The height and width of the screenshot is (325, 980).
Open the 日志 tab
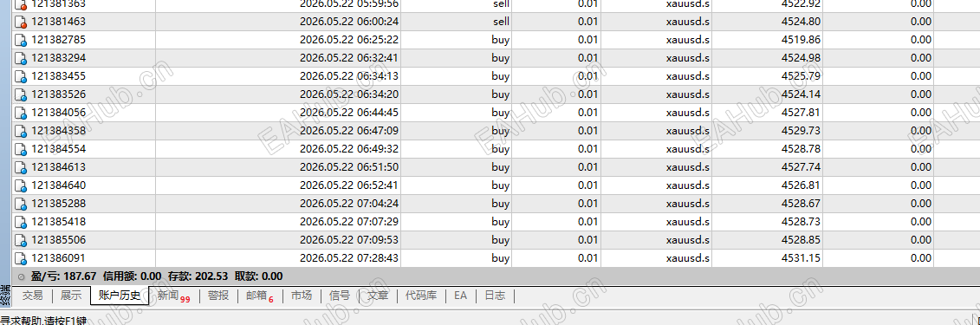tap(495, 296)
